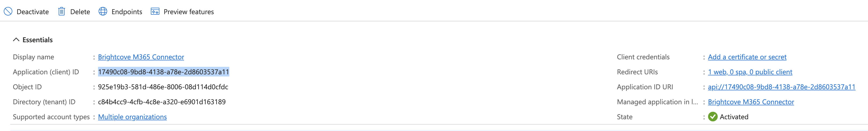This screenshot has width=868, height=131.
Task: Click the Delete trash can icon
Action: pyautogui.click(x=61, y=11)
